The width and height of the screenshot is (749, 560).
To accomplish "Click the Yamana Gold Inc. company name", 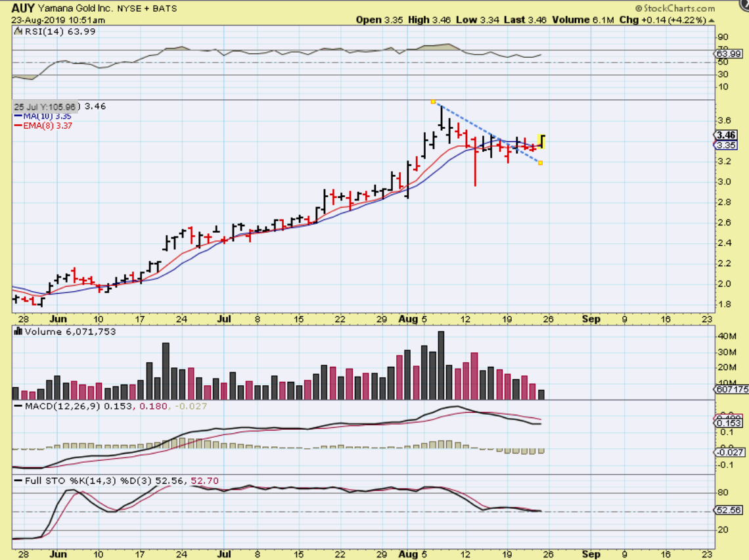I will (x=74, y=9).
